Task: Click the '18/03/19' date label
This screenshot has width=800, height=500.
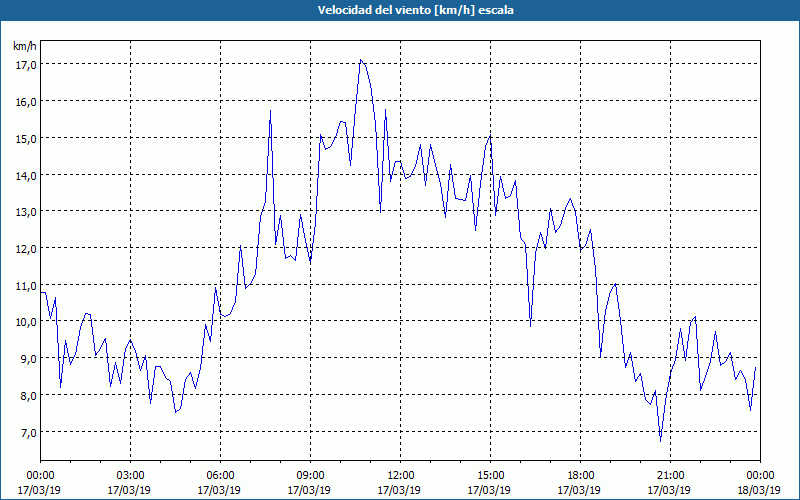Action: (759, 490)
